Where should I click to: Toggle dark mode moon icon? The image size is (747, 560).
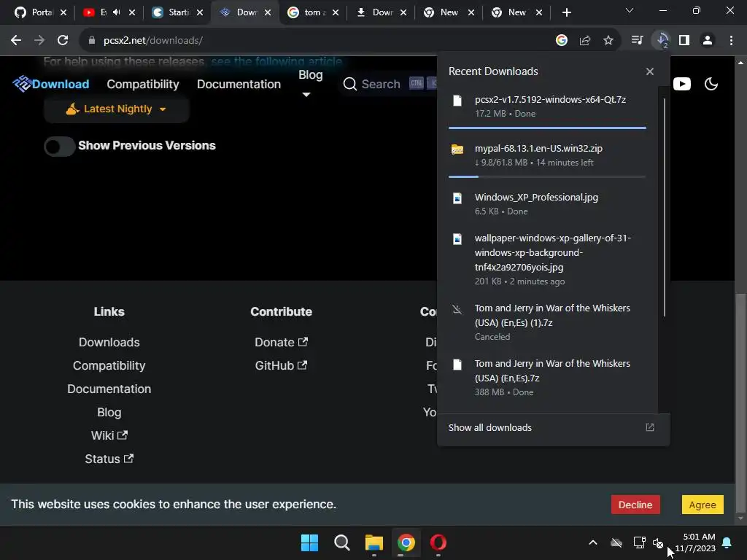(711, 85)
